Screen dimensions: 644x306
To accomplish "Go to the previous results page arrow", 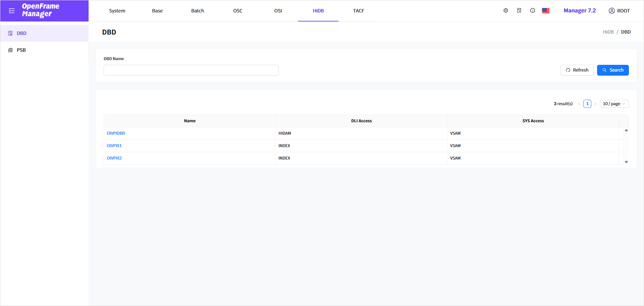I will pyautogui.click(x=579, y=104).
